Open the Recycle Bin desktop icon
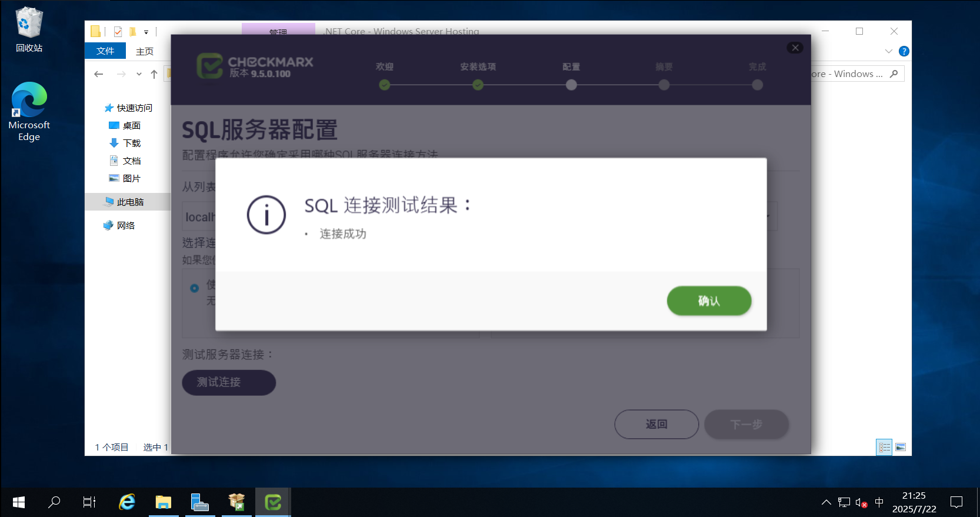Screen dimensions: 980x517 [29, 29]
